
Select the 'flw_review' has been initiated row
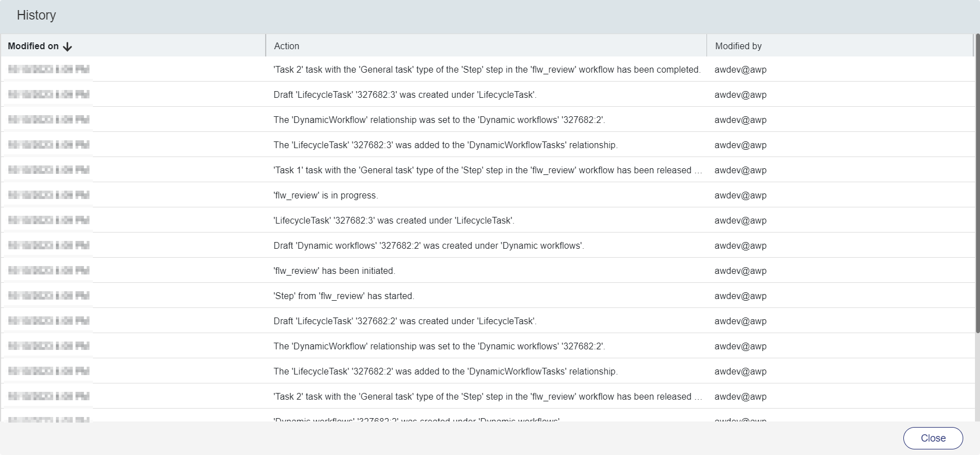(334, 271)
